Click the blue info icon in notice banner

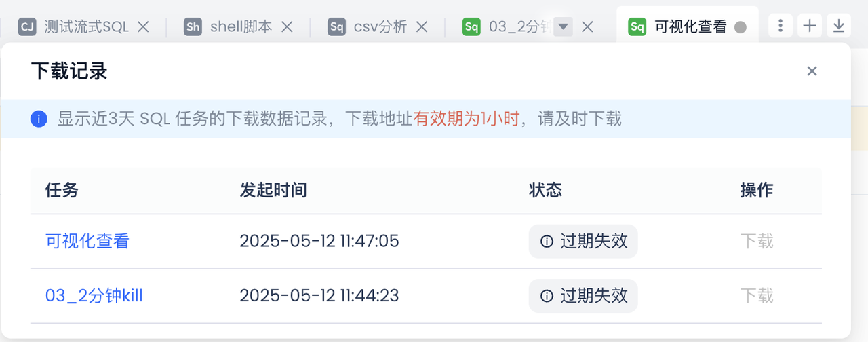pyautogui.click(x=39, y=119)
